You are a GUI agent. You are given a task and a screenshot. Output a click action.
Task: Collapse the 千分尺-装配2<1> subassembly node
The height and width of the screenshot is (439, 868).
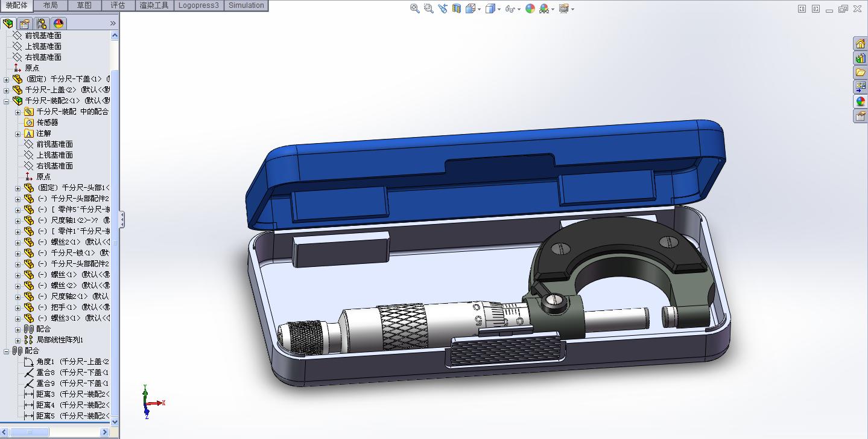(7, 101)
